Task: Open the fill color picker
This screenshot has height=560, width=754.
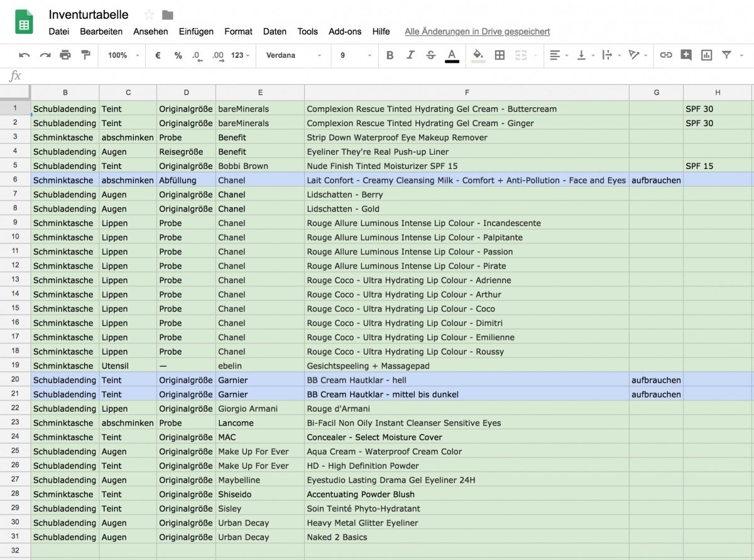Action: coord(478,56)
